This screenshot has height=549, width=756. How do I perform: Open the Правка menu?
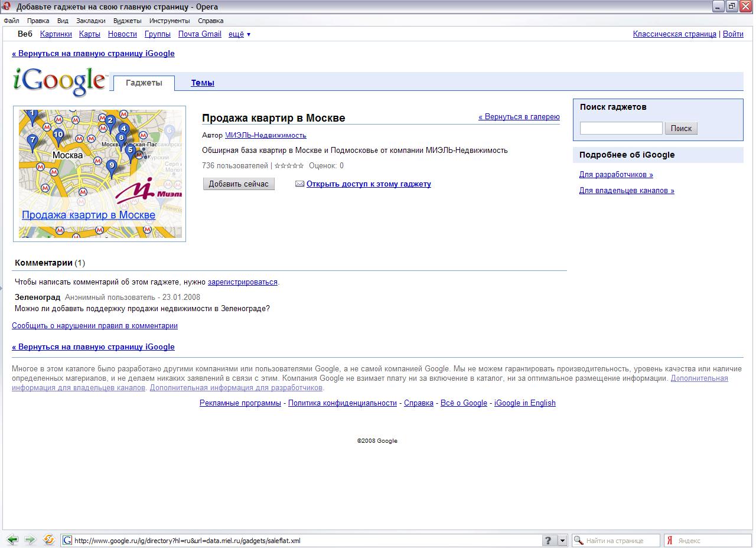(38, 21)
